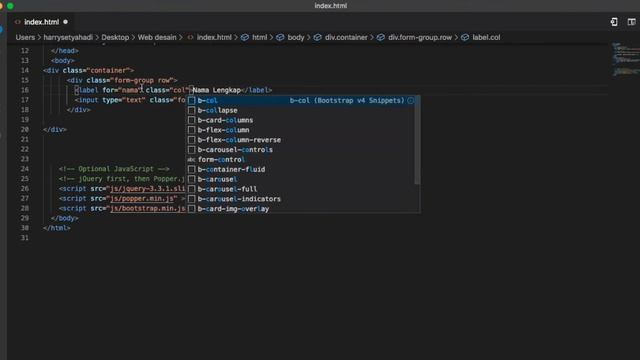Choose the b-container-fluid suggestion
This screenshot has height=360, width=640.
301,169
